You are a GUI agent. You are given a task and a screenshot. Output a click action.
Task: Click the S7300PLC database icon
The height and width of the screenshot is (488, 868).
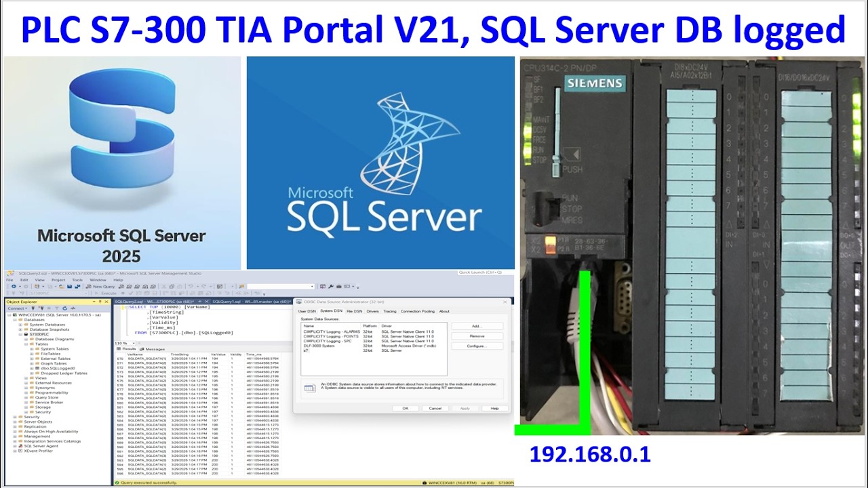click(x=26, y=334)
